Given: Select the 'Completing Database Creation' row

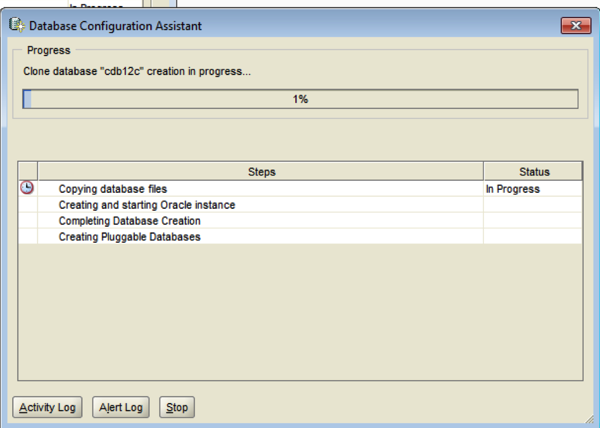Looking at the screenshot, I should coord(300,221).
